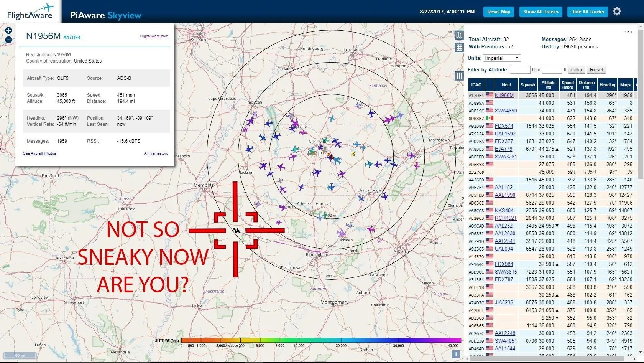Click Reset Map button
This screenshot has width=644, height=363.
coord(499,12)
